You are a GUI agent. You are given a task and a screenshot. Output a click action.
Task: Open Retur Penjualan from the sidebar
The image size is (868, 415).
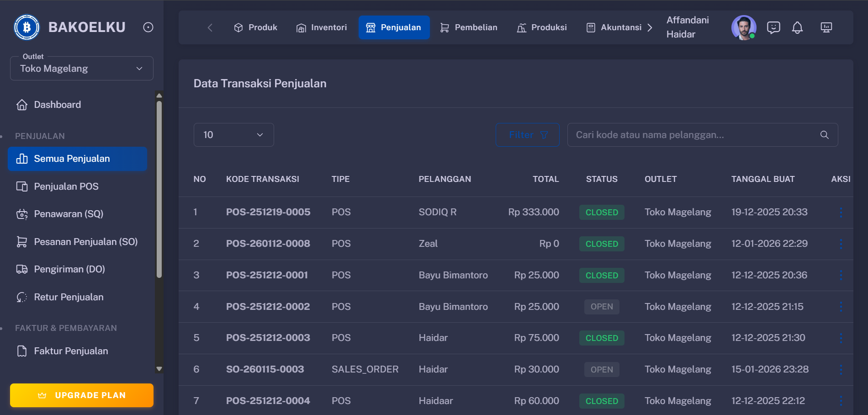[68, 297]
